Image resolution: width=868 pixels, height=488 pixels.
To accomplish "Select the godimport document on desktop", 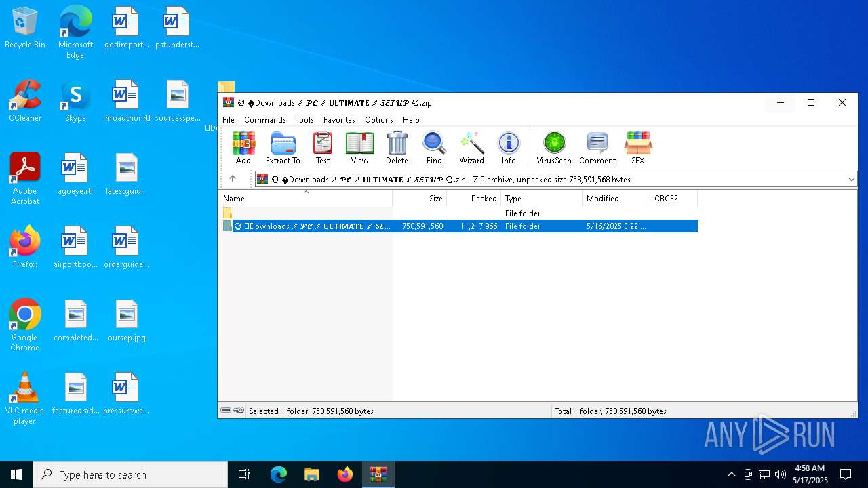I will coord(127,28).
